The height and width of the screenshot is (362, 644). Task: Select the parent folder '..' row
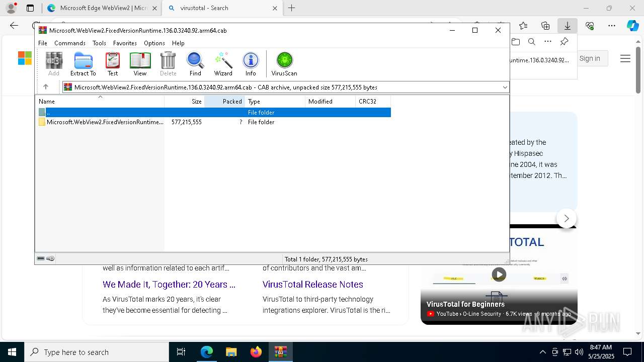[214, 113]
